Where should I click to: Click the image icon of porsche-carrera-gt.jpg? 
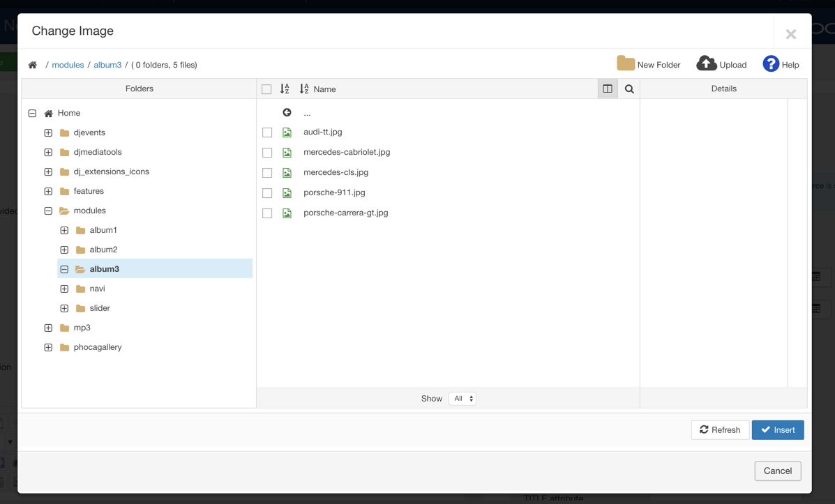[x=287, y=213]
